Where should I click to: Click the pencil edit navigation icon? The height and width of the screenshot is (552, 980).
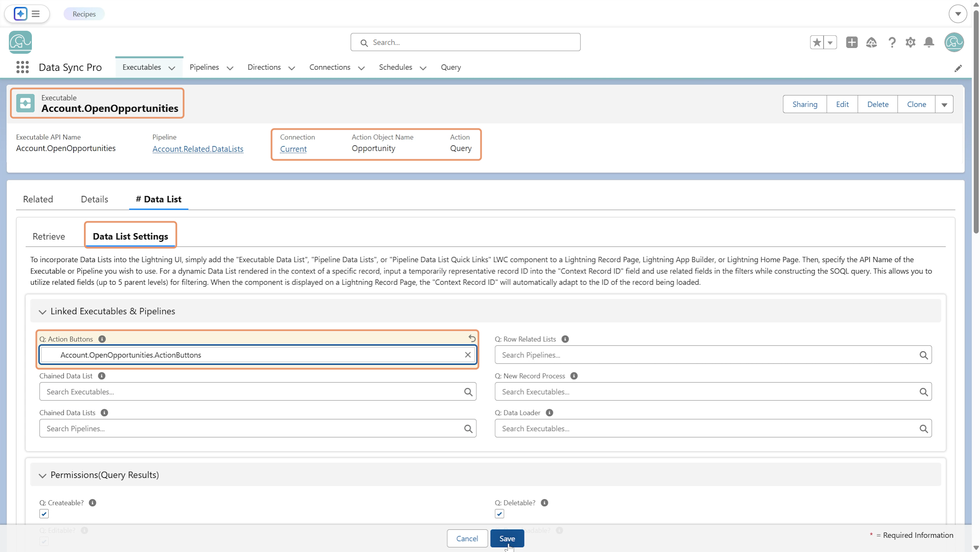pos(958,68)
